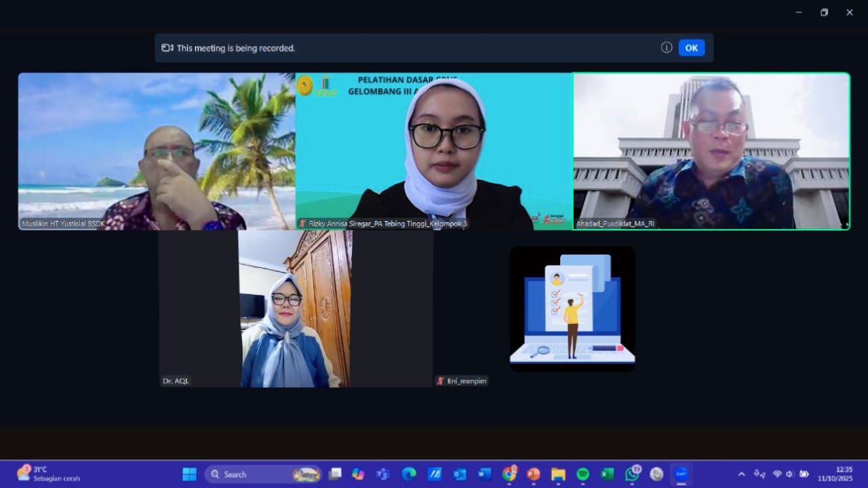The image size is (868, 488).
Task: Click Eni_menpim's profile picture tile
Action: click(x=572, y=308)
